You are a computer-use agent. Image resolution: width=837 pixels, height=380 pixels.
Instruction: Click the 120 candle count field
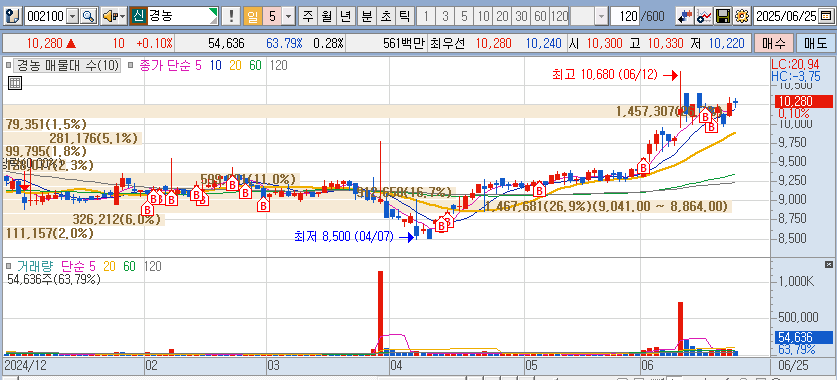tap(625, 17)
